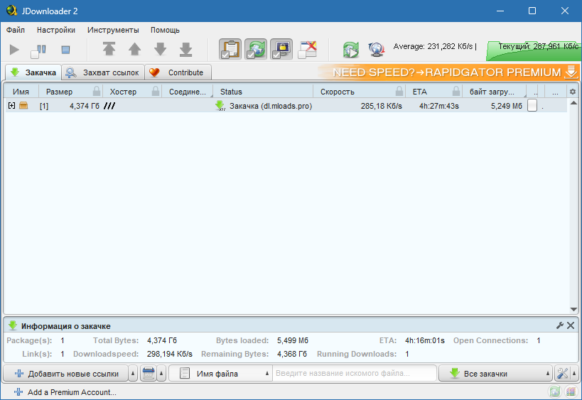The width and height of the screenshot is (582, 400).
Task: Sort by the Хостер column header
Action: click(x=123, y=92)
